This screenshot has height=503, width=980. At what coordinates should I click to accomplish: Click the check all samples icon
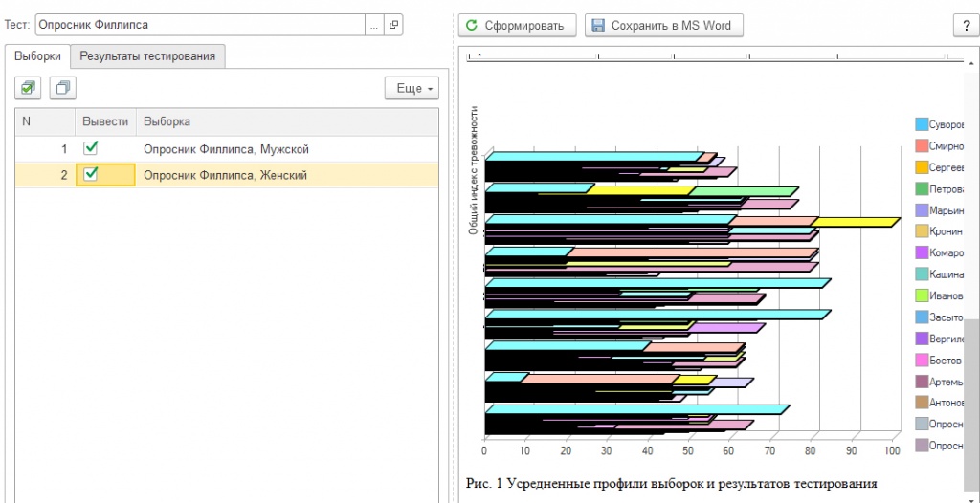[x=28, y=88]
